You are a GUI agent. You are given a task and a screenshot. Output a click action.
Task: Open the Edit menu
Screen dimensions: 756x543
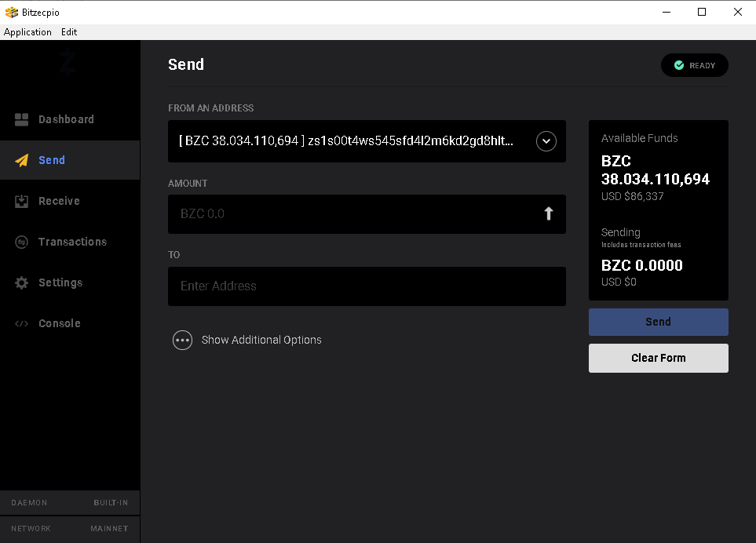(68, 31)
